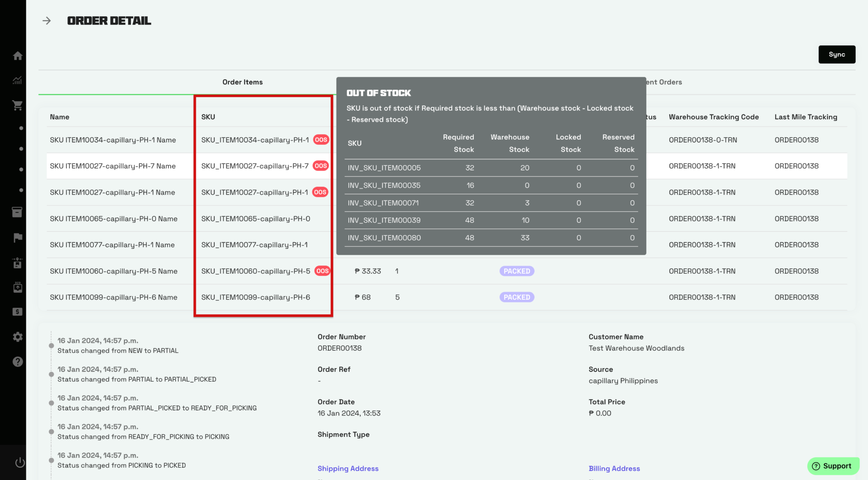The image size is (868, 480).
Task: Click the power logout icon
Action: (x=20, y=462)
